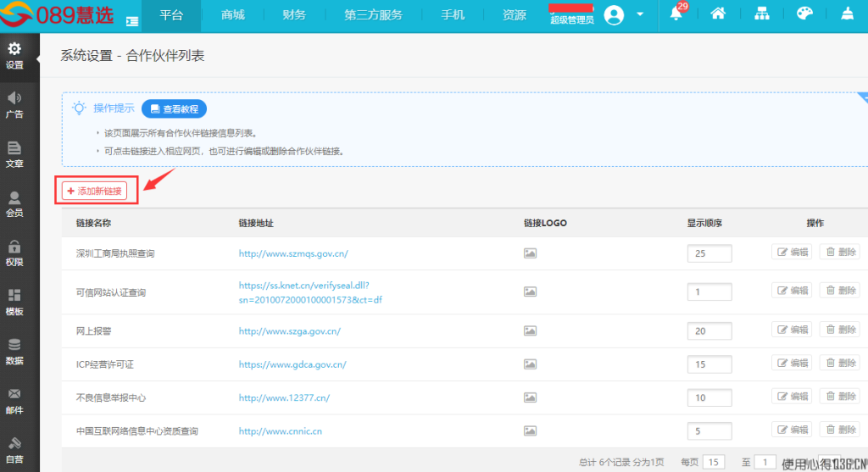Viewport: 868px width, 472px height.
Task: Delete the 深圳工商局执照查询 row
Action: pyautogui.click(x=840, y=253)
